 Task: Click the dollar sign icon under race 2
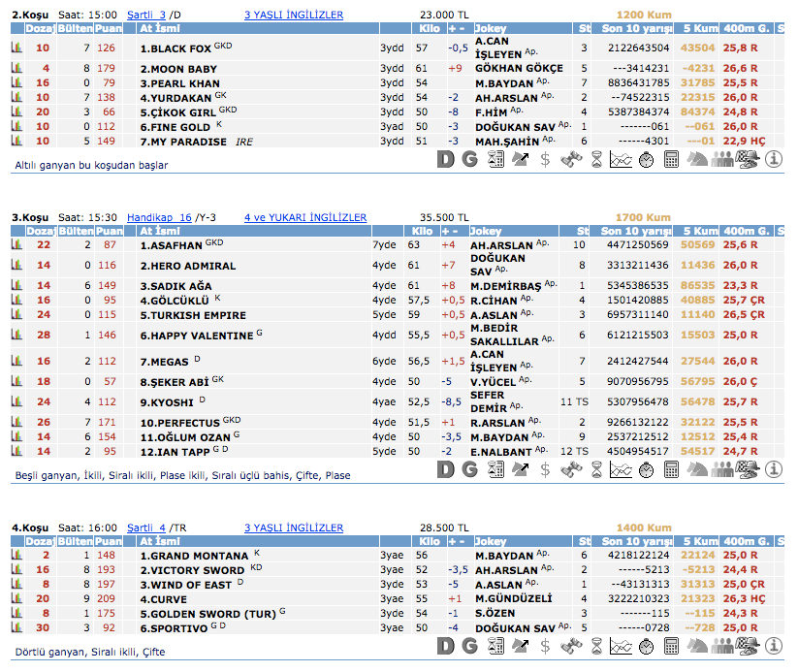[546, 160]
